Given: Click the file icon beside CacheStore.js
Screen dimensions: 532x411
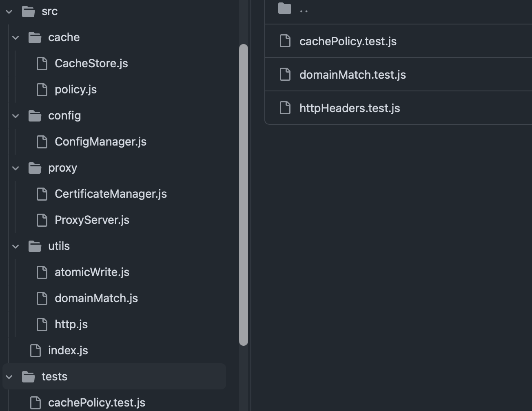Looking at the screenshot, I should click(x=42, y=64).
